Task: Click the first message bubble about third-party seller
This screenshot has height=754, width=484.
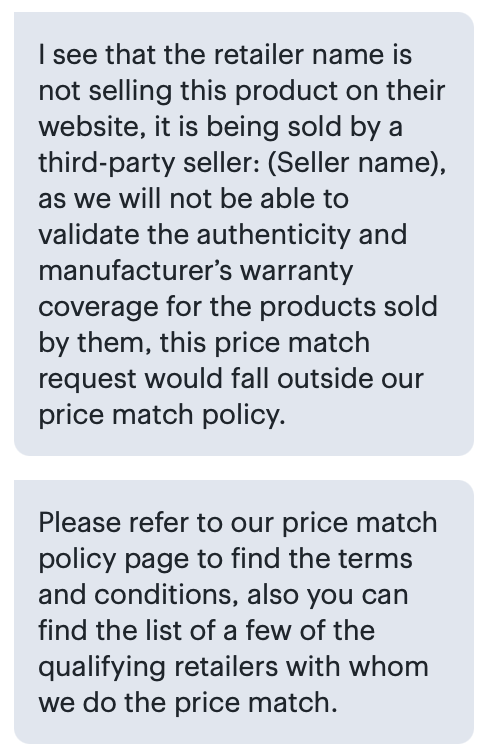Action: coord(244,234)
